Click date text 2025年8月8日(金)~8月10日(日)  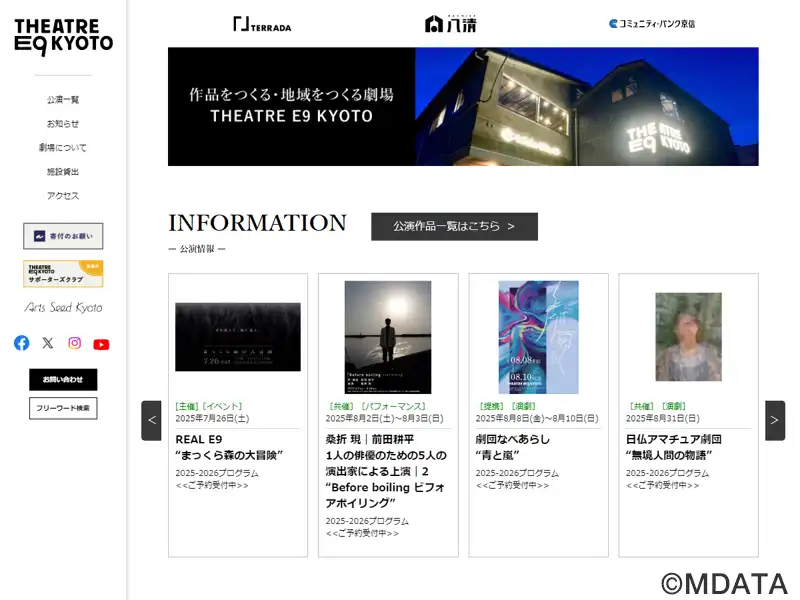537,418
